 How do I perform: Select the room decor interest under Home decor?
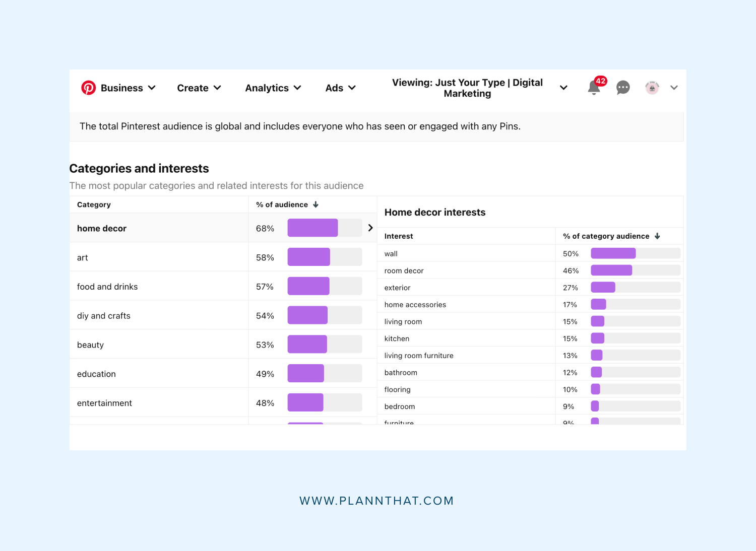point(454,270)
